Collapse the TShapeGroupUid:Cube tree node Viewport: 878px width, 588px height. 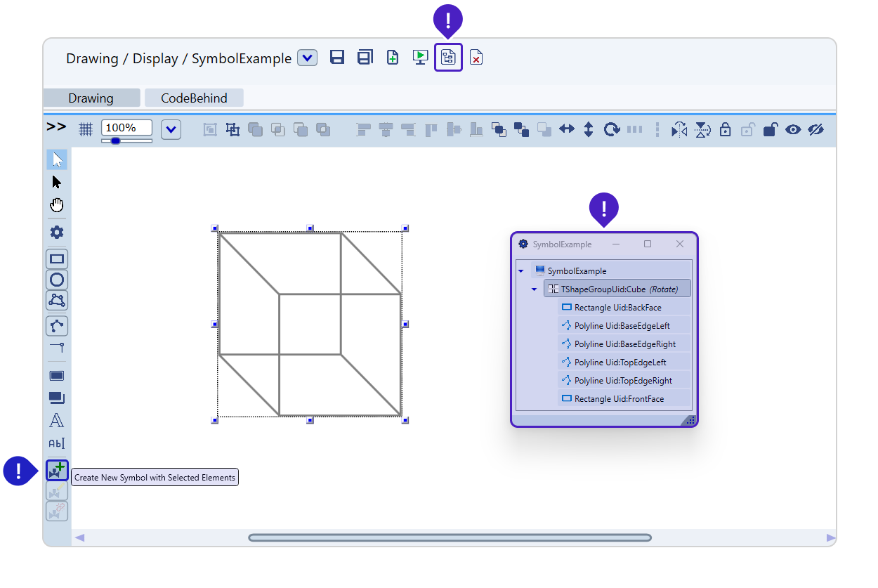pos(534,289)
